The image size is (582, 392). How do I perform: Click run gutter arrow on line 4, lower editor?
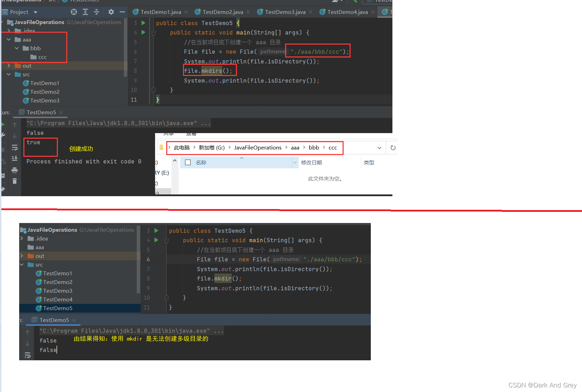[x=156, y=240]
